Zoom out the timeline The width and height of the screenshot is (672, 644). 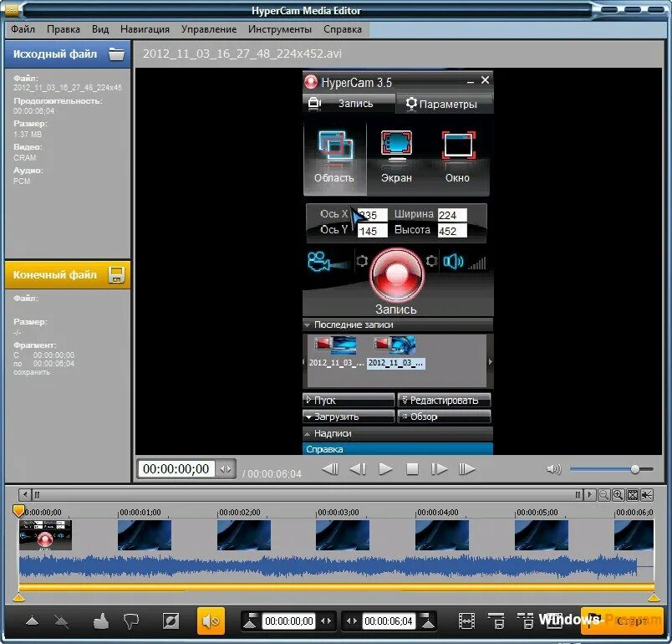click(x=603, y=495)
